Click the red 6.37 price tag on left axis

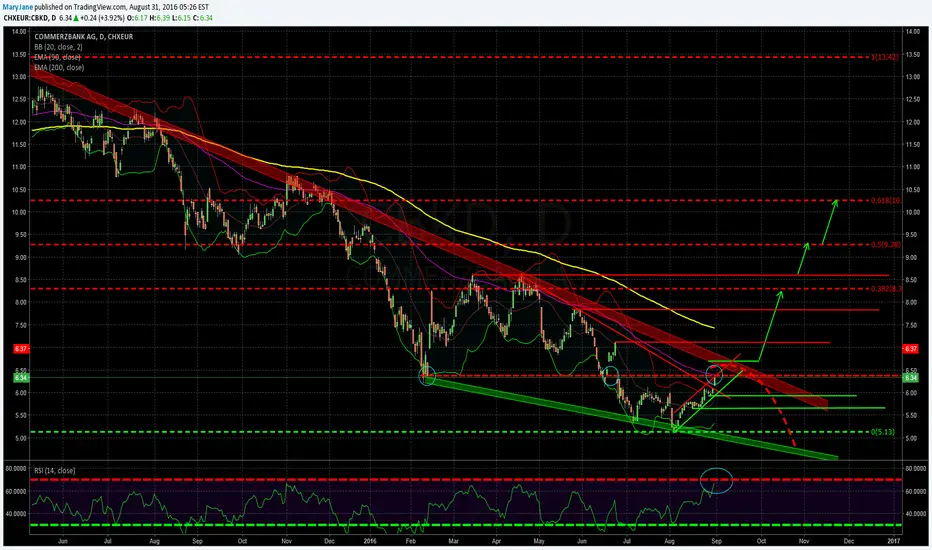pyautogui.click(x=20, y=349)
